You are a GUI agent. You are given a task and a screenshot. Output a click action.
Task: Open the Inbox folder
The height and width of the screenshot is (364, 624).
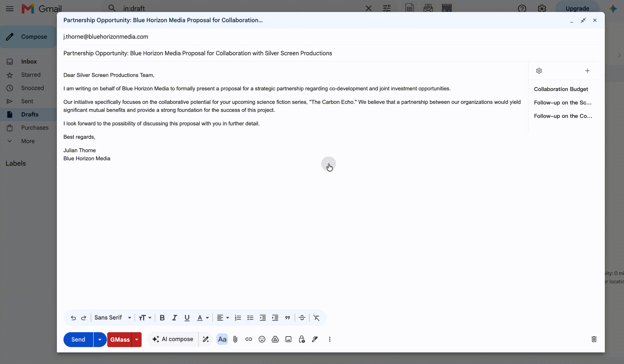pos(29,62)
